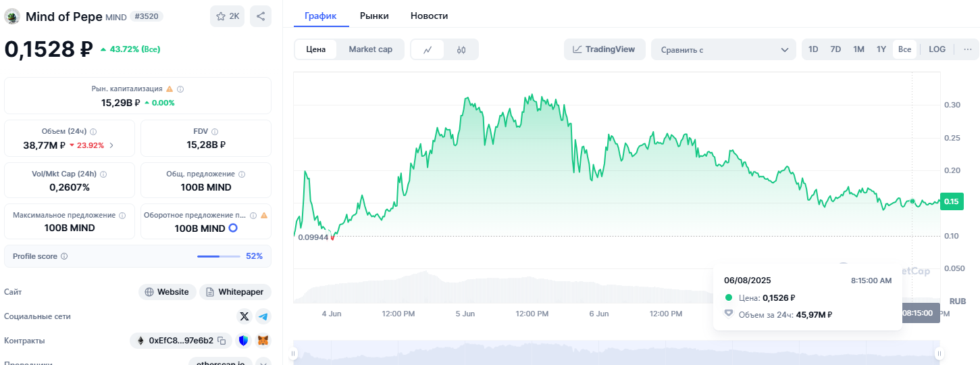The height and width of the screenshot is (365, 980).
Task: Add Mind of Pepe to watchlist star
Action: (227, 16)
